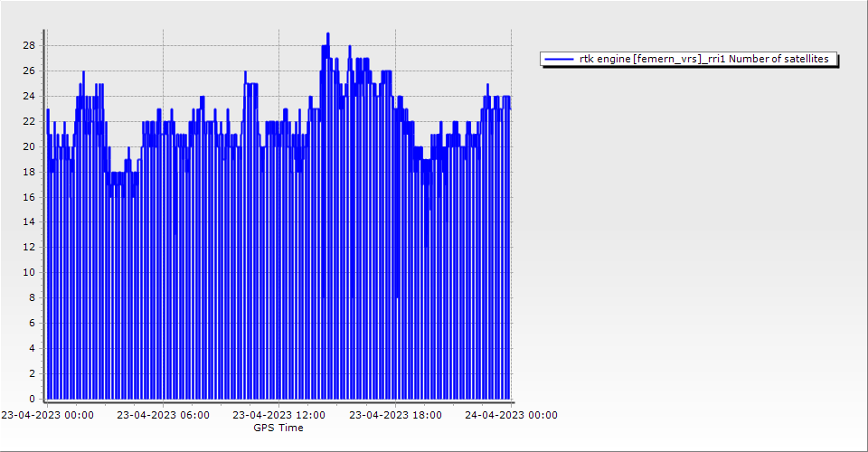
Task: Click the '23-04-2023 12:00' x-axis label
Action: (278, 415)
